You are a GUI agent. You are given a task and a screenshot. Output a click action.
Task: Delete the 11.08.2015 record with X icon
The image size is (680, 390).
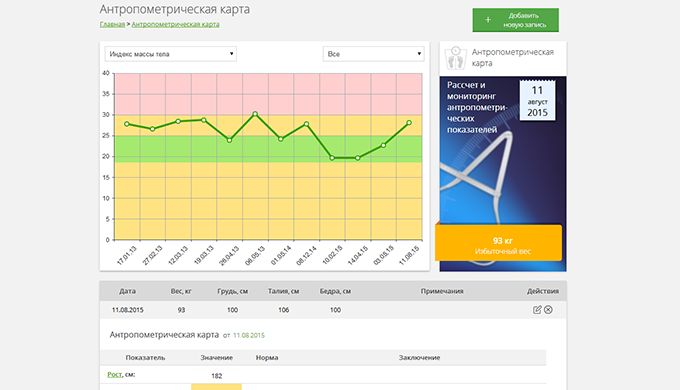pyautogui.click(x=548, y=309)
